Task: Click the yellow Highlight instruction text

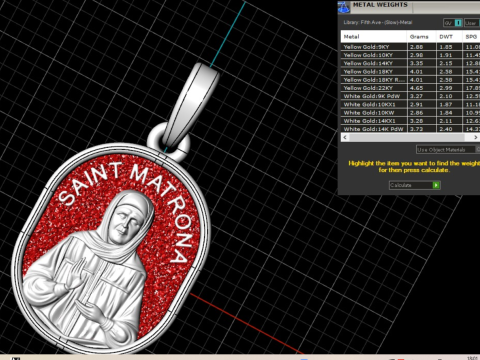Action: (x=414, y=166)
